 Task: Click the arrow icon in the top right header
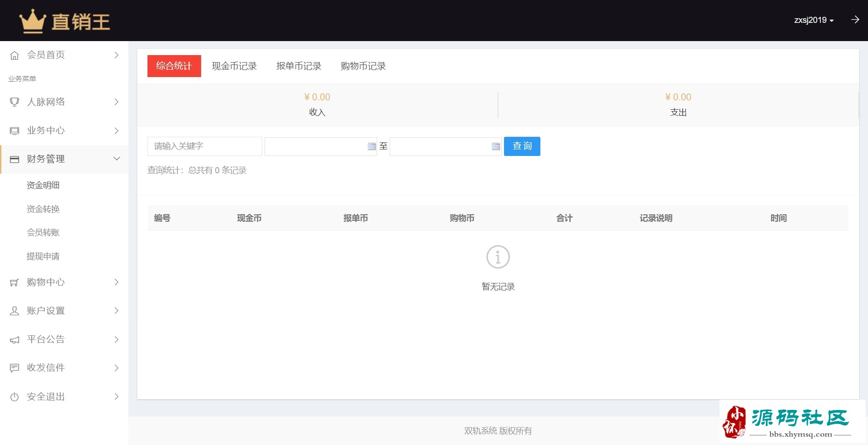855,20
